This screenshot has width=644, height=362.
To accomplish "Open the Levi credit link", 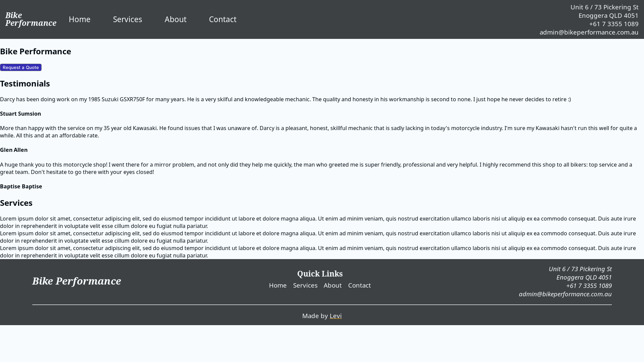I will click(x=336, y=316).
